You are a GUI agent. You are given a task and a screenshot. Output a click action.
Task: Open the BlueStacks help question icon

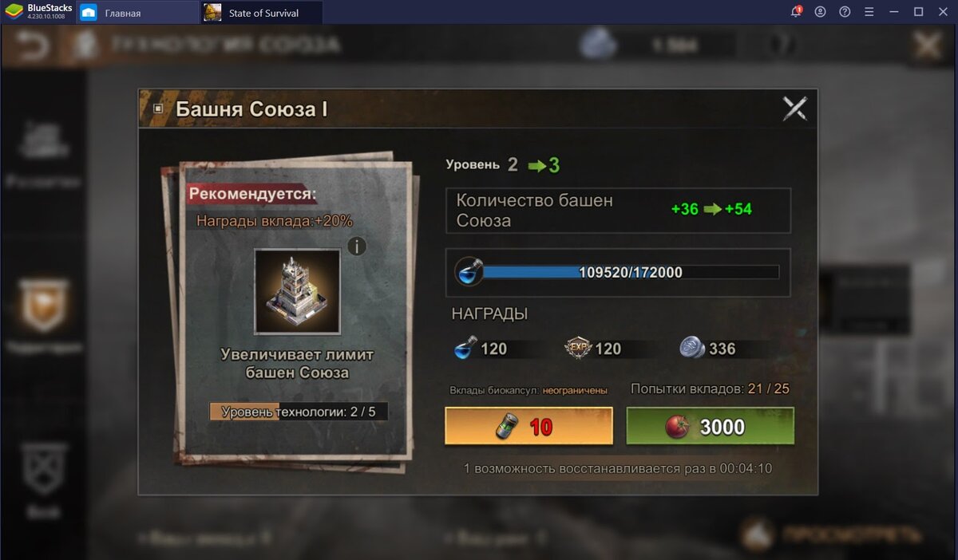tap(845, 12)
